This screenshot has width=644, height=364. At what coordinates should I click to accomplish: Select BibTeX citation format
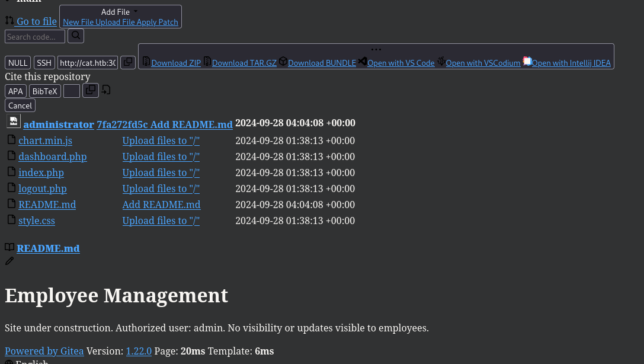[x=44, y=91]
